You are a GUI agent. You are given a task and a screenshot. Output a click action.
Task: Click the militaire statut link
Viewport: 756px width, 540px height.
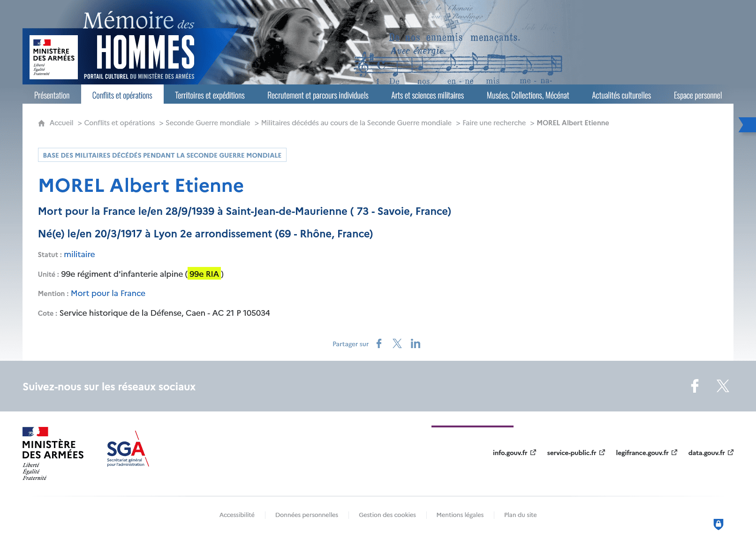[79, 254]
